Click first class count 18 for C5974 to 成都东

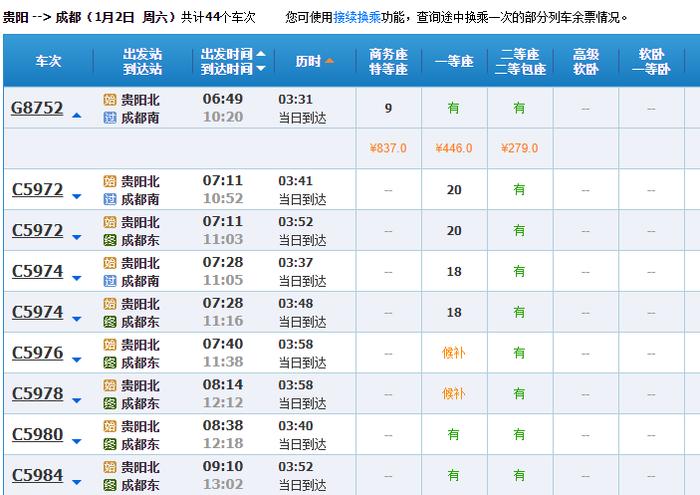click(x=454, y=312)
